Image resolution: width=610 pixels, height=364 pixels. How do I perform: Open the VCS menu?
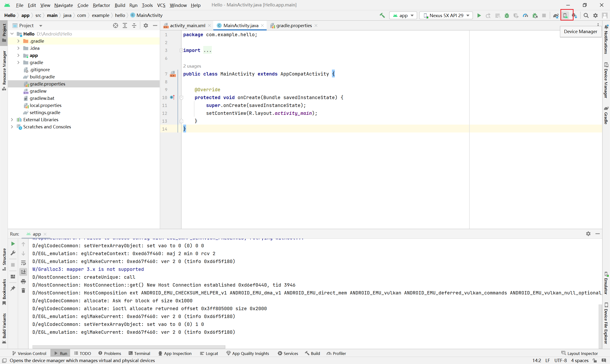click(x=161, y=5)
